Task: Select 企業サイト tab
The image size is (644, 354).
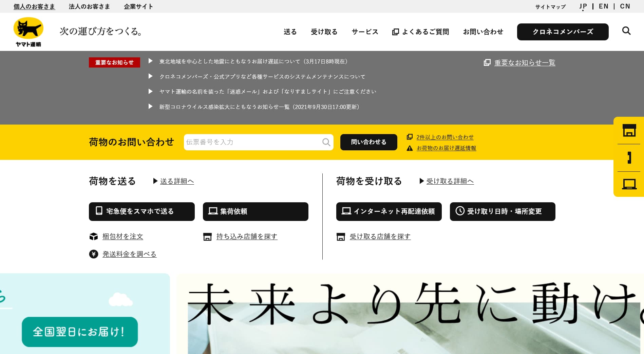Action: coord(138,6)
